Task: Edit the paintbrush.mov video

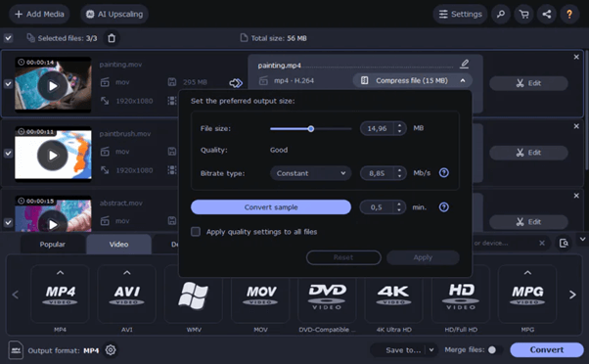Action: [x=528, y=153]
